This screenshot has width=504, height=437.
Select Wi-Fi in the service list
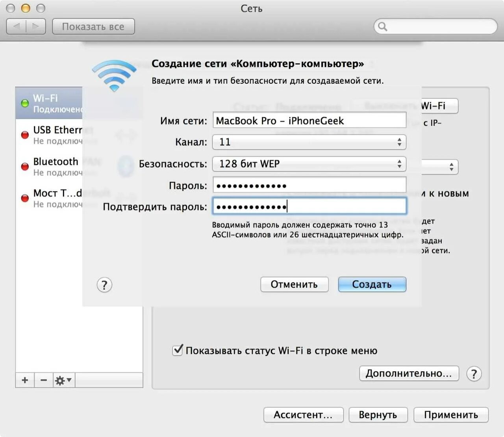point(49,103)
